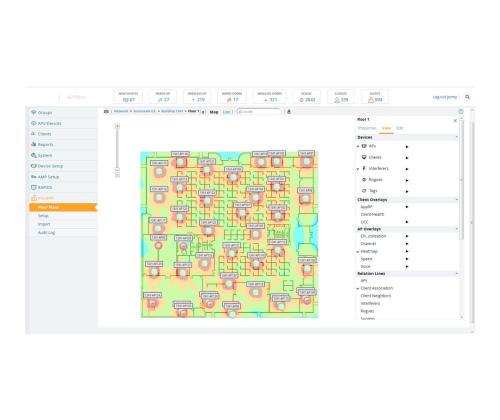
Task: Click the zoom-in button on the map slider
Action: tap(117, 126)
